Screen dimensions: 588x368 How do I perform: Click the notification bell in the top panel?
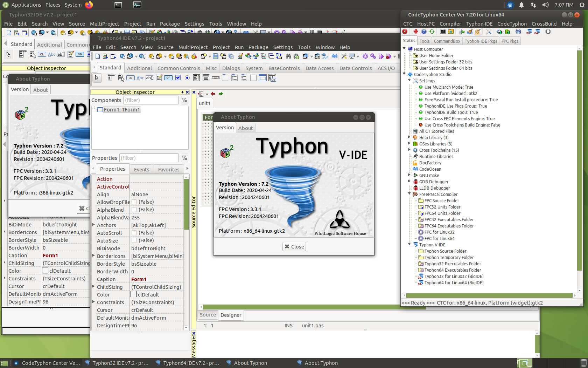pyautogui.click(x=521, y=5)
